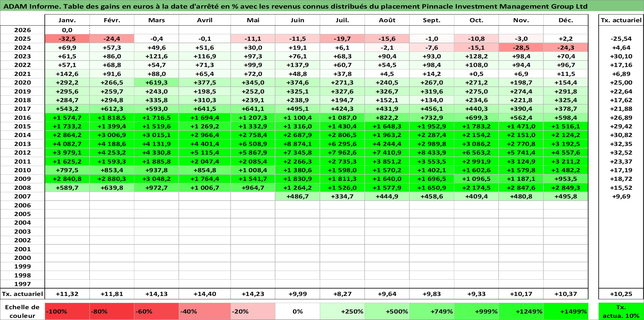
Task: Click the Août month header
Action: click(387, 20)
